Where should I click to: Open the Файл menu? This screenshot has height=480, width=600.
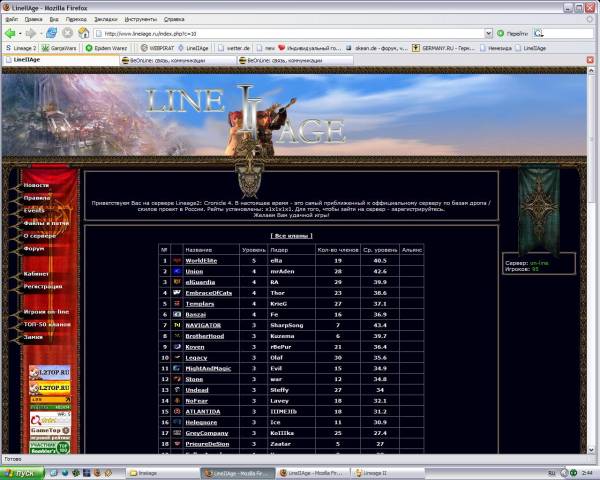coord(12,19)
